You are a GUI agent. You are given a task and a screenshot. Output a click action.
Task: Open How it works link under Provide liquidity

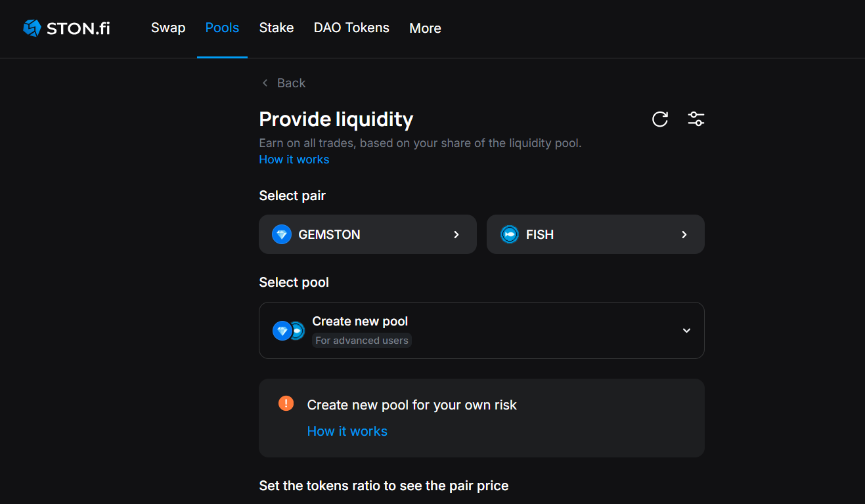click(294, 159)
